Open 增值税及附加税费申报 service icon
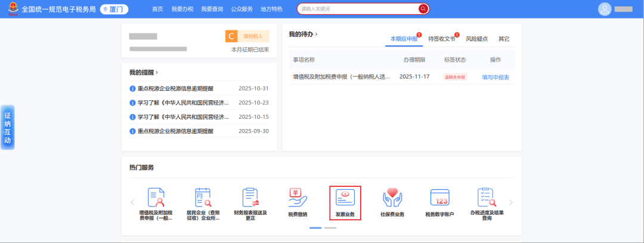This screenshot has width=644, height=243. (156, 198)
